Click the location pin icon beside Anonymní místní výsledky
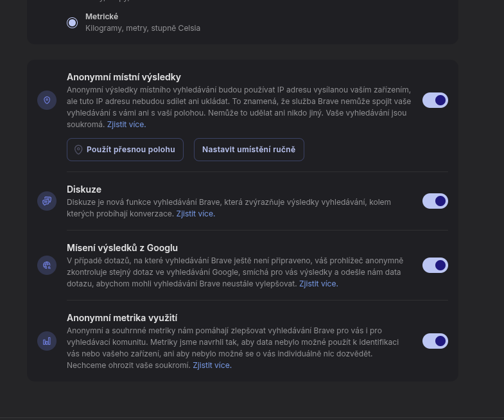 [47, 100]
